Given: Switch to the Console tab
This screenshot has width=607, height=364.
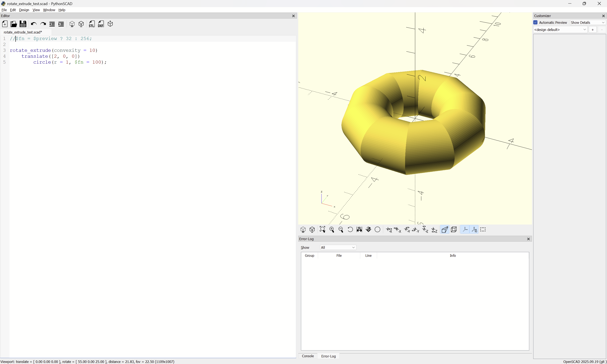Looking at the screenshot, I should [x=308, y=356].
